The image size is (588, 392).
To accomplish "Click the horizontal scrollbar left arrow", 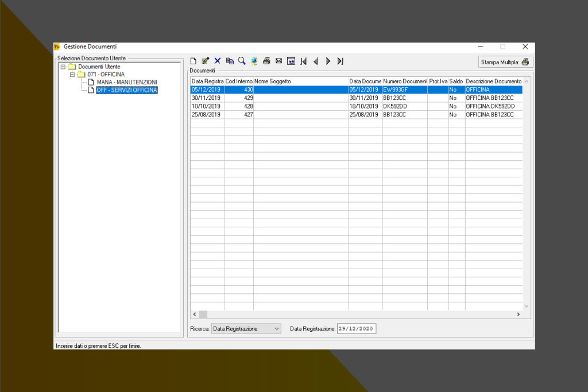I will (x=194, y=315).
